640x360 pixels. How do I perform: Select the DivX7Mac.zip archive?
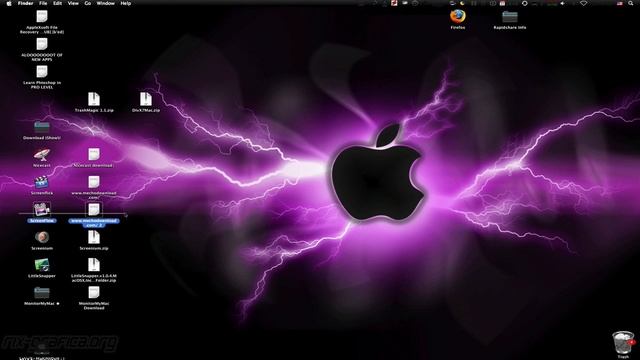click(x=146, y=99)
